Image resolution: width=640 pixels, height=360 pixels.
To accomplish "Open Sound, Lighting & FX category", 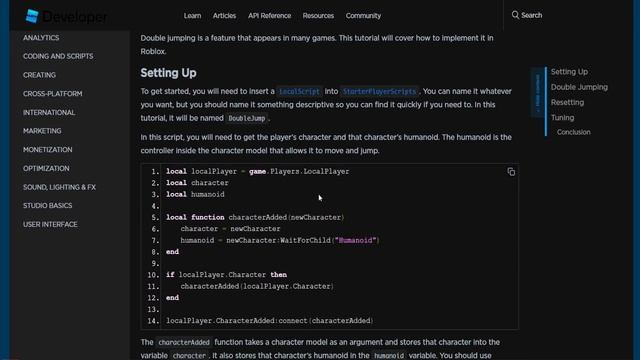I will tap(59, 187).
